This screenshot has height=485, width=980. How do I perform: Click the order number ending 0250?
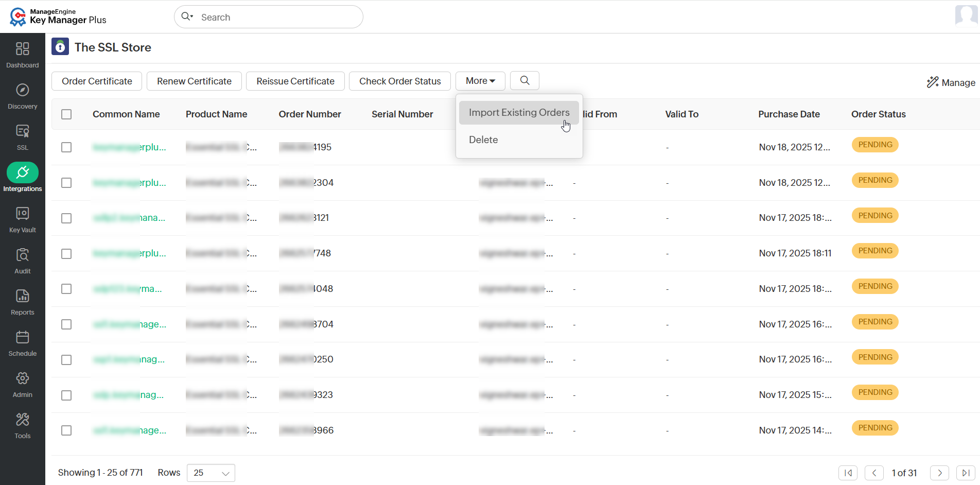point(306,359)
